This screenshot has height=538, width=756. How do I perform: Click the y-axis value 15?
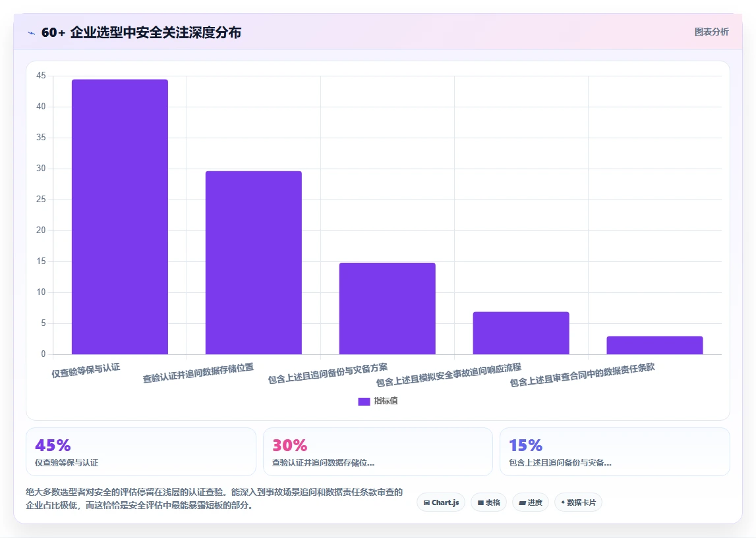(41, 261)
